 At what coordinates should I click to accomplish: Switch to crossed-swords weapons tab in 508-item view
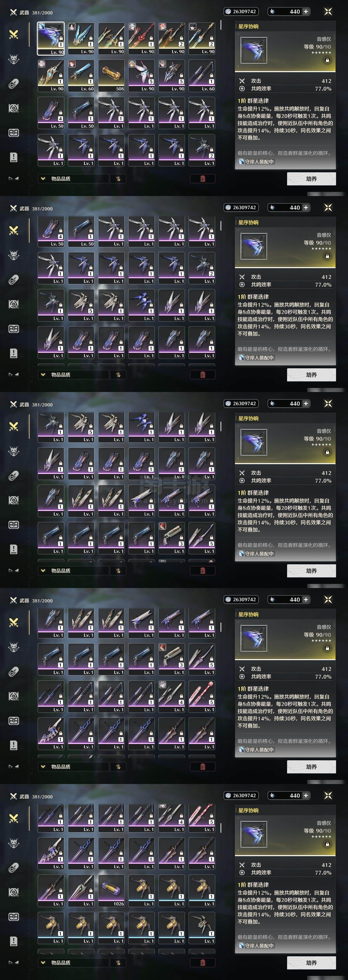point(14,34)
